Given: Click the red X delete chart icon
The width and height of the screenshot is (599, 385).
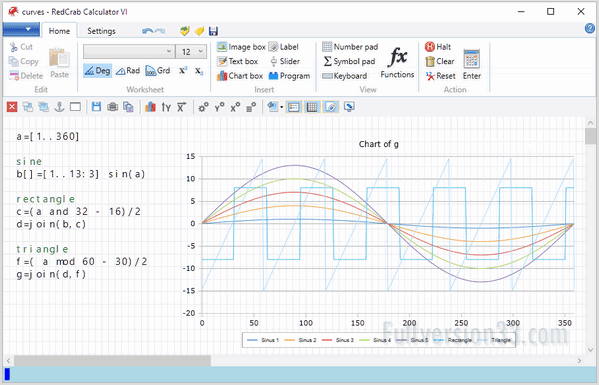Looking at the screenshot, I should [12, 107].
